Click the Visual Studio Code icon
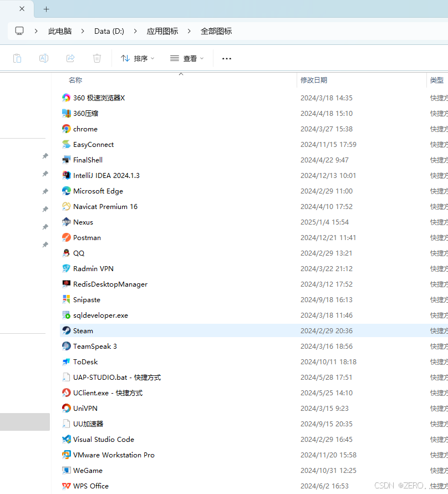 66,439
